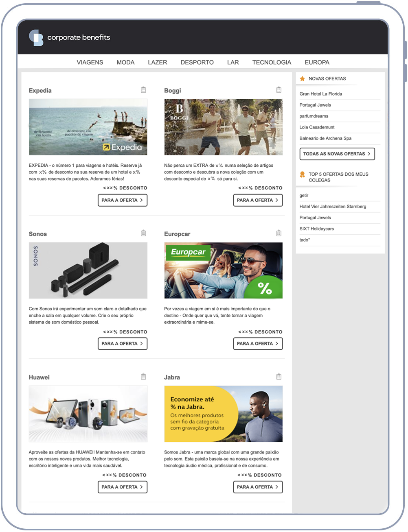Click Para a Oferta button under Jabra
Screen dimensions: 408x532
[258, 487]
